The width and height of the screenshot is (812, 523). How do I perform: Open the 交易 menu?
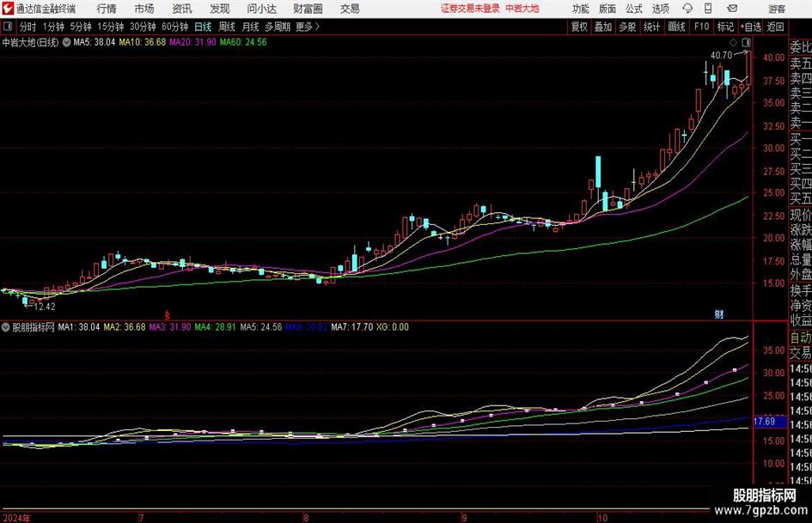pyautogui.click(x=350, y=9)
